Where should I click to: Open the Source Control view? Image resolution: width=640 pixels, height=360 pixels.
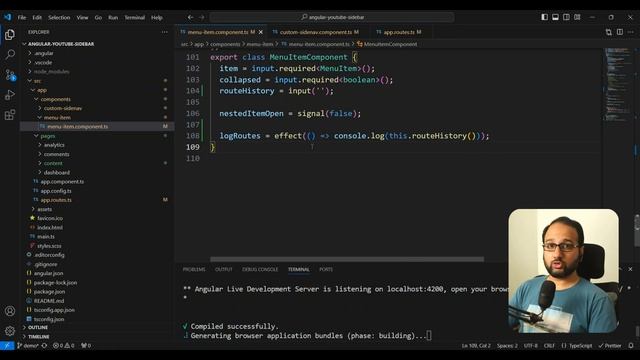(x=10, y=75)
